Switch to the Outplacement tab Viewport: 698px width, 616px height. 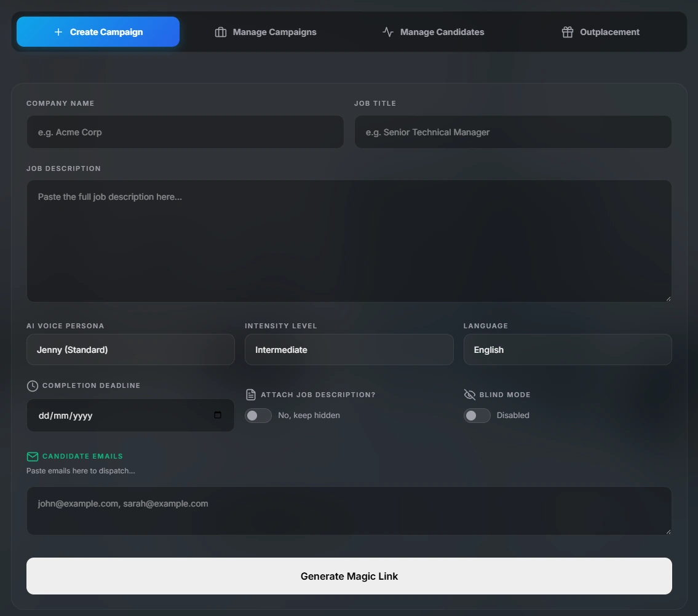pyautogui.click(x=600, y=31)
